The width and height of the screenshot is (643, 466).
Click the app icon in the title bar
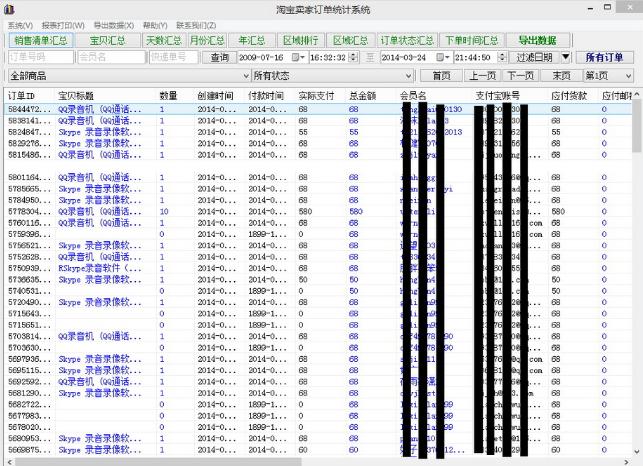click(10, 9)
